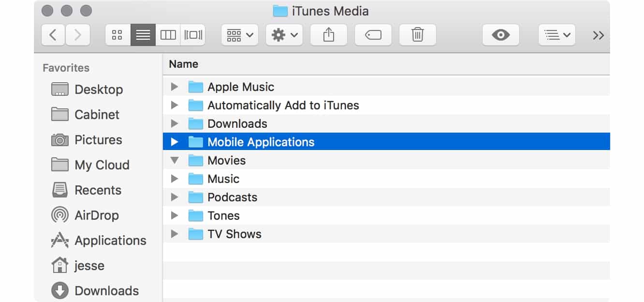This screenshot has height=302, width=644.
Task: Click the trash Delete button
Action: click(x=418, y=35)
